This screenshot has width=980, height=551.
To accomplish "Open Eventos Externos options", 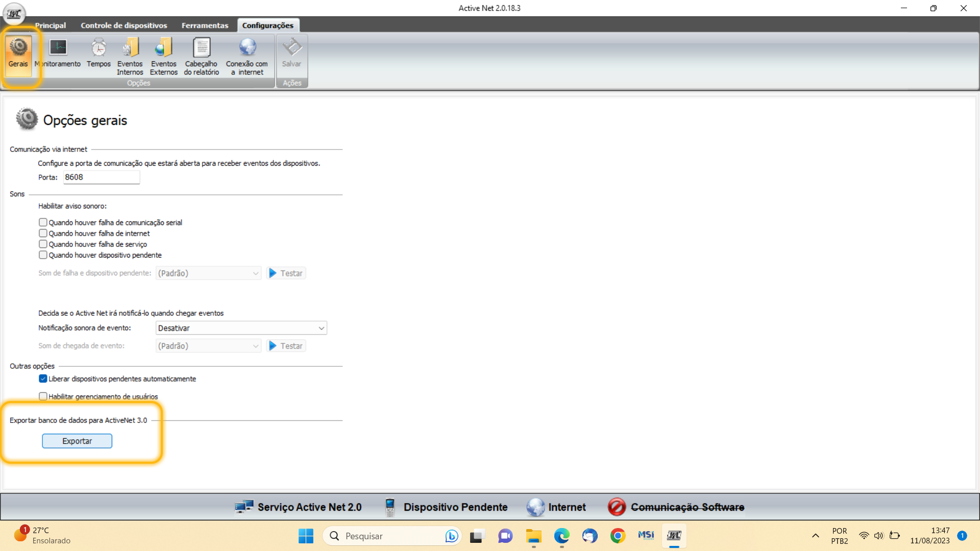I will (164, 57).
